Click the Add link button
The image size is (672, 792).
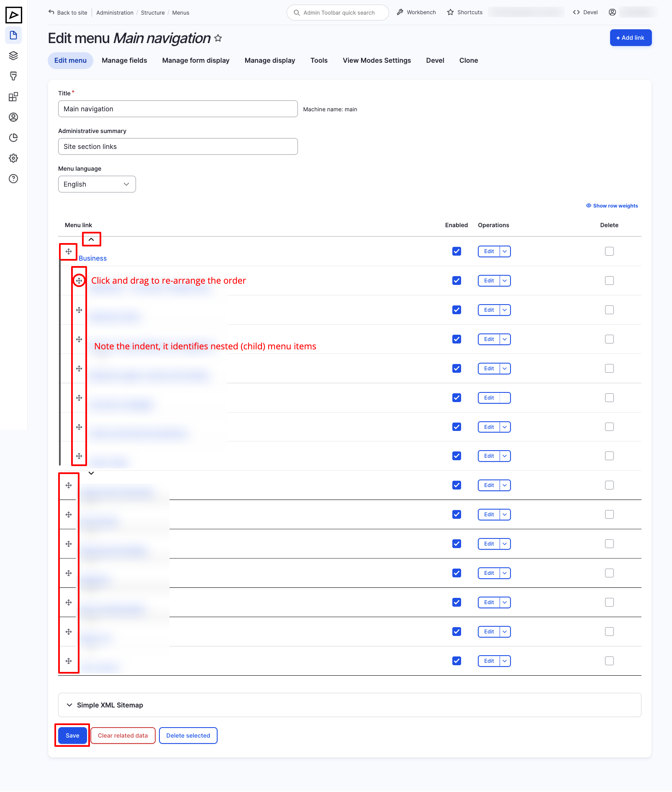[630, 38]
